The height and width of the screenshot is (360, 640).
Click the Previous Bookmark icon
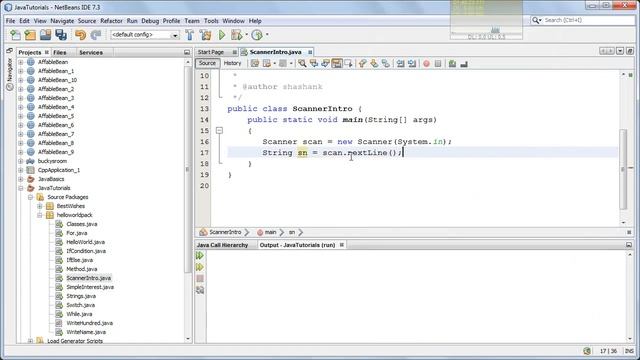pyautogui.click(x=362, y=64)
